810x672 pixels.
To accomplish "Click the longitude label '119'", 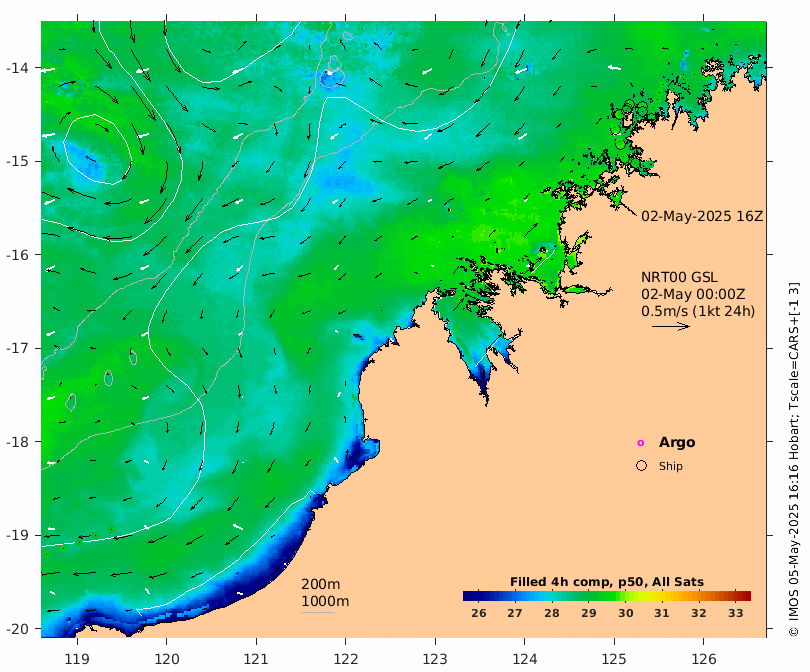I will point(77,659).
